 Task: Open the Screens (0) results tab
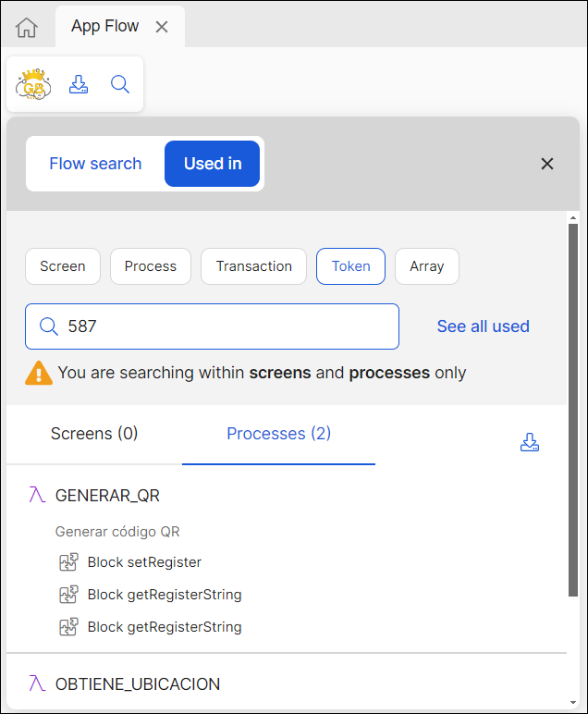click(x=94, y=434)
